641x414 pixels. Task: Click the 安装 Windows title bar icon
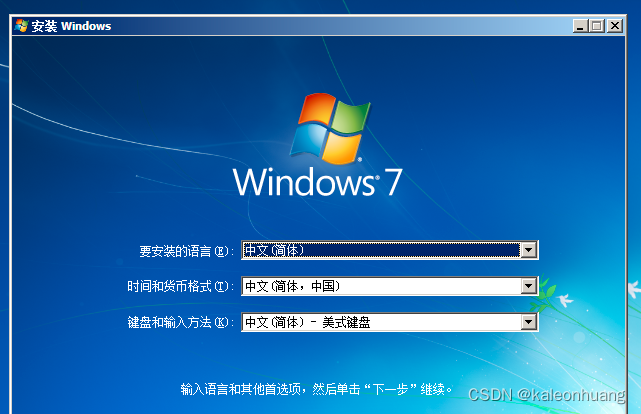coord(21,26)
